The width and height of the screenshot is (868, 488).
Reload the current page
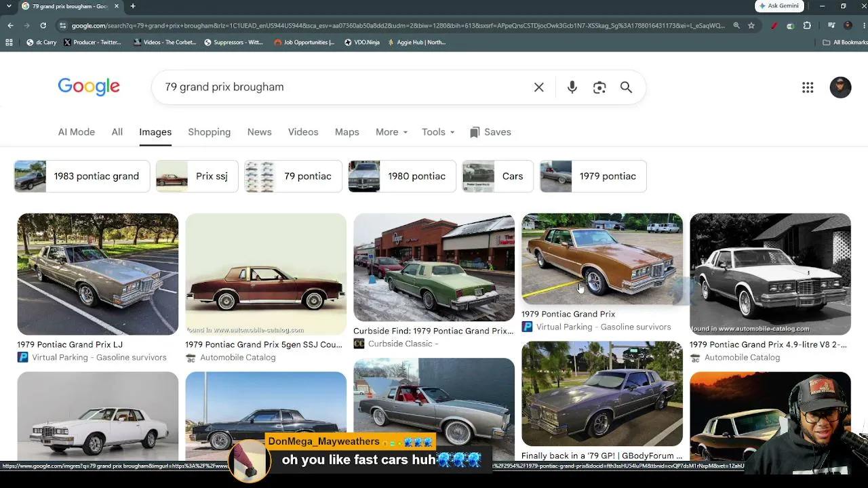(43, 26)
